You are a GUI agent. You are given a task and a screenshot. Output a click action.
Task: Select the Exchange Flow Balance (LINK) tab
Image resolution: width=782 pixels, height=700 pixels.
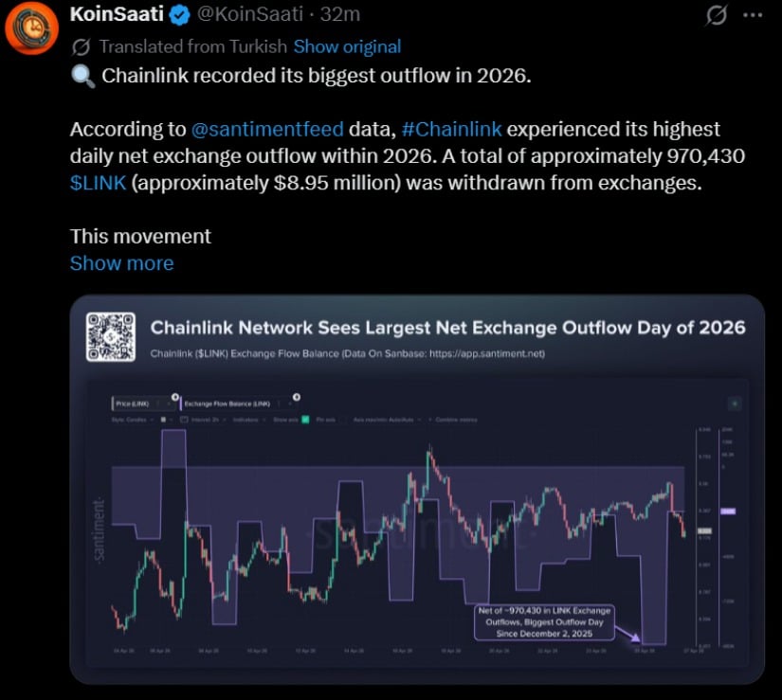(227, 404)
